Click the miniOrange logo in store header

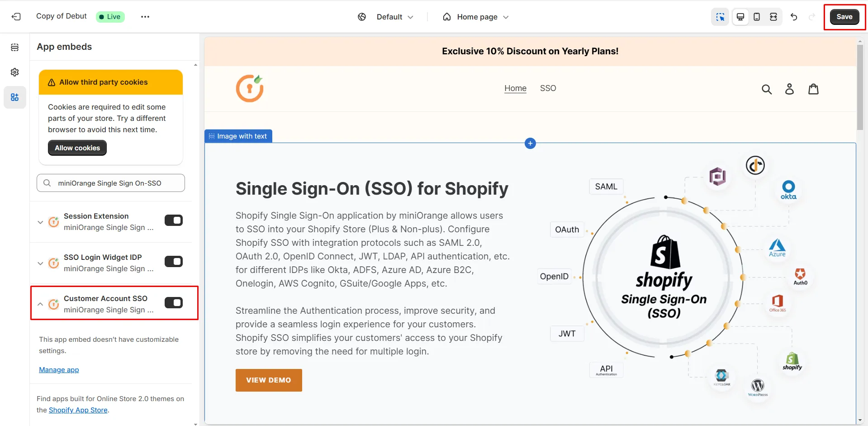tap(250, 88)
